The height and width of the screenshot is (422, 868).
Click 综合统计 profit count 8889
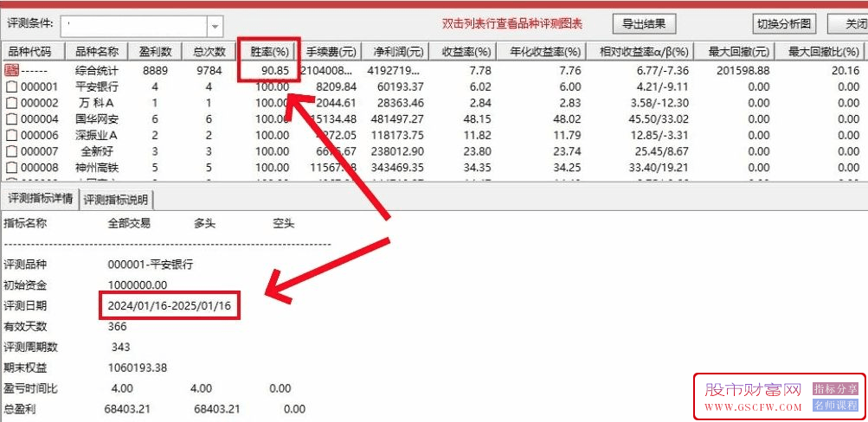[x=154, y=71]
